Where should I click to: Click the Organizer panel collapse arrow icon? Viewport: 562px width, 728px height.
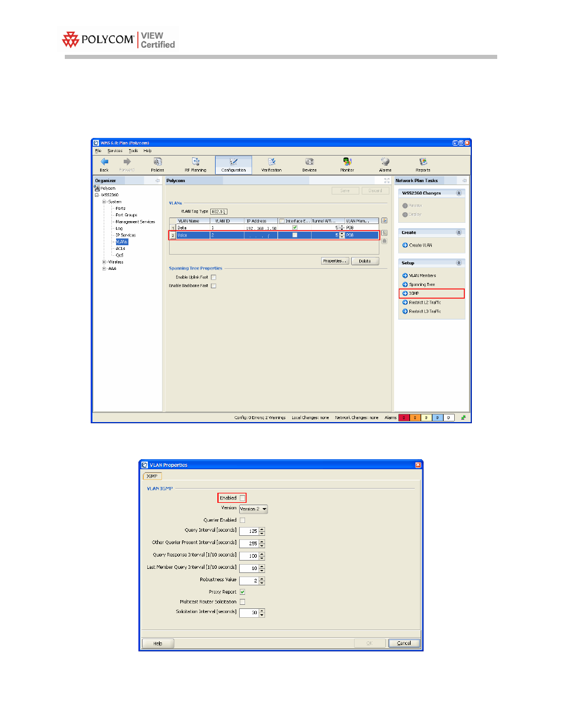(157, 180)
